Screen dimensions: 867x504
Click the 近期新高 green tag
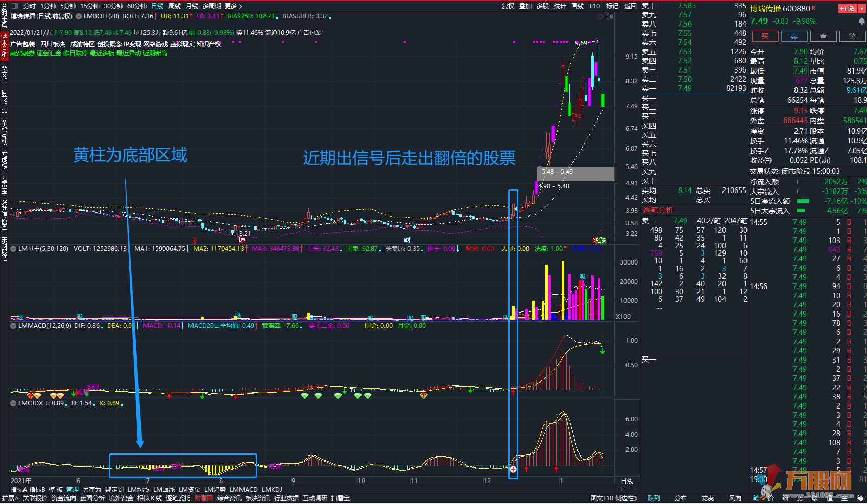[155, 53]
